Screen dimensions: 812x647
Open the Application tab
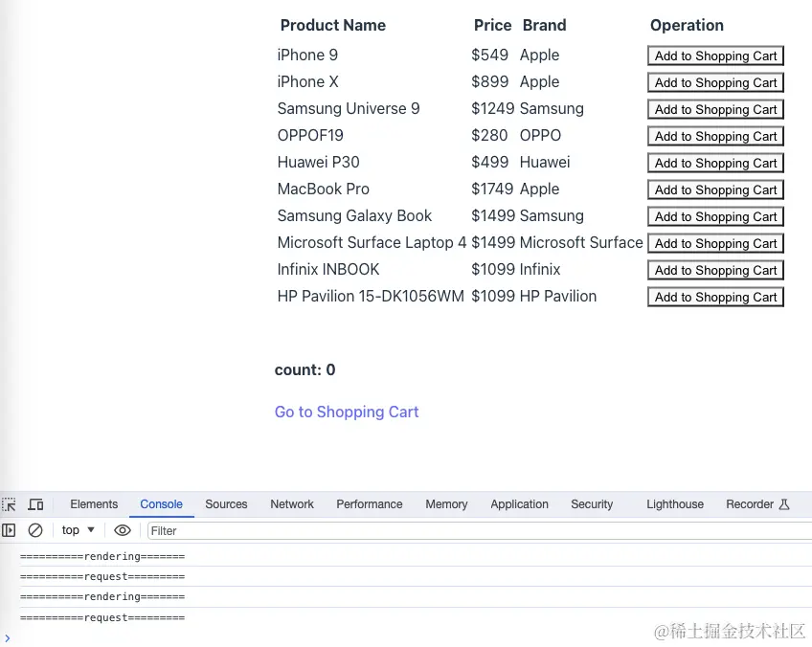pos(519,504)
